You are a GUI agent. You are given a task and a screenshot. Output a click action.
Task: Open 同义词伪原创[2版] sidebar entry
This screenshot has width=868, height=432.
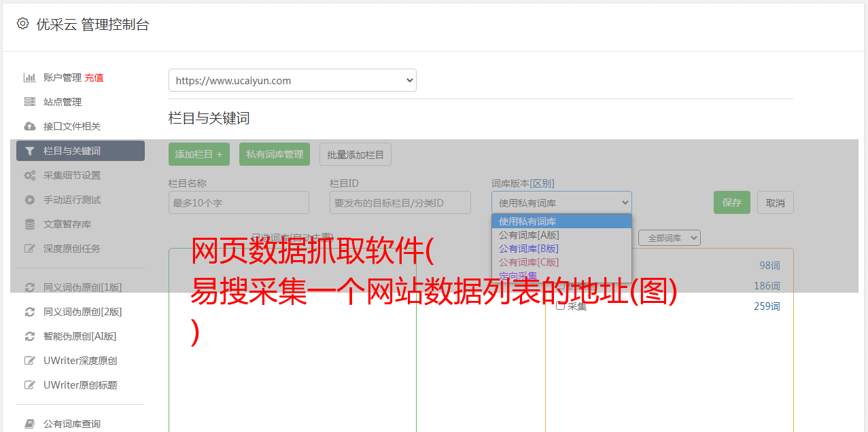(x=83, y=312)
